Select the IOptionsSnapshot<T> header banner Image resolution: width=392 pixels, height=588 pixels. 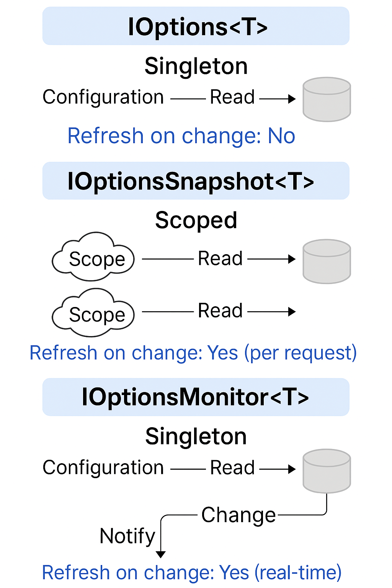[x=196, y=181]
